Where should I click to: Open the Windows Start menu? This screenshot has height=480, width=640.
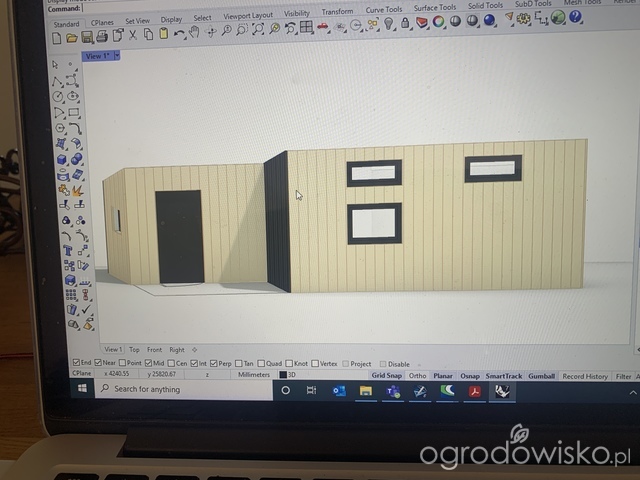tap(82, 388)
